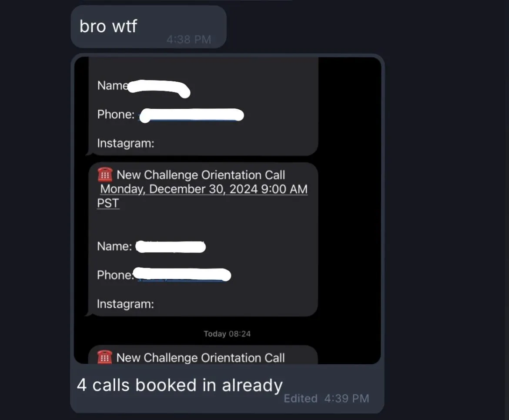509x420 pixels.
Task: Click the Phone: label in the top message
Action: pyautogui.click(x=116, y=114)
